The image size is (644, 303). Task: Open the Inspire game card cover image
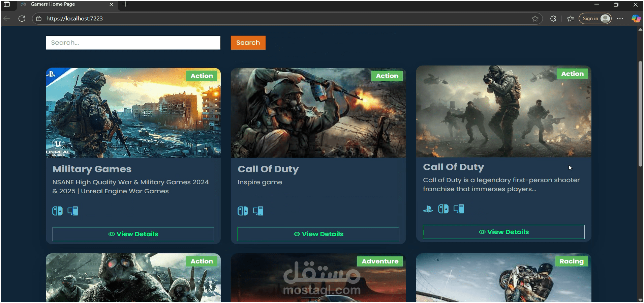pos(318,113)
